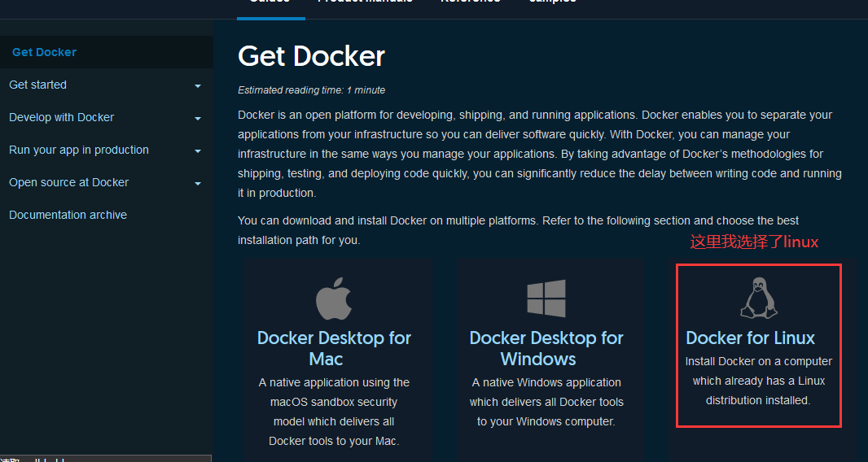Select Get Docker in sidebar
Screen dimensions: 868x462
click(44, 52)
